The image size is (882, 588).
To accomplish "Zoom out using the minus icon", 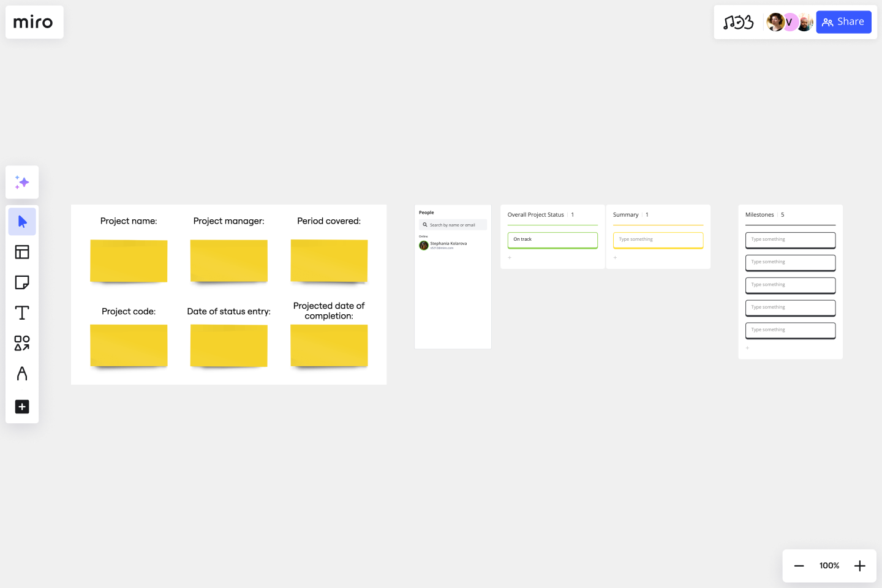I will point(799,565).
